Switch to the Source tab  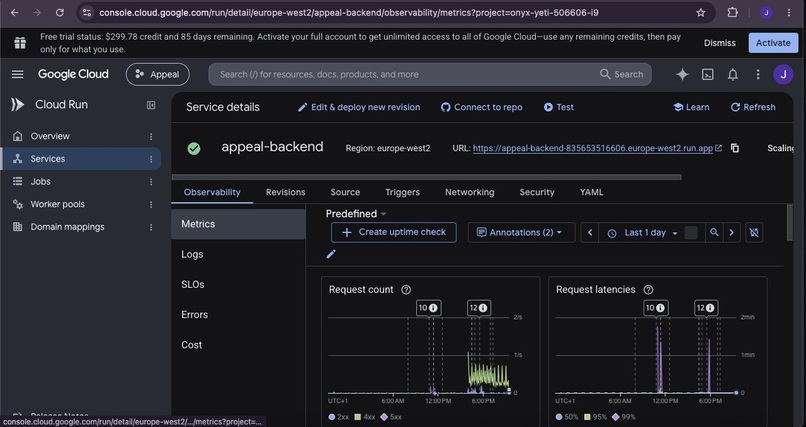345,192
